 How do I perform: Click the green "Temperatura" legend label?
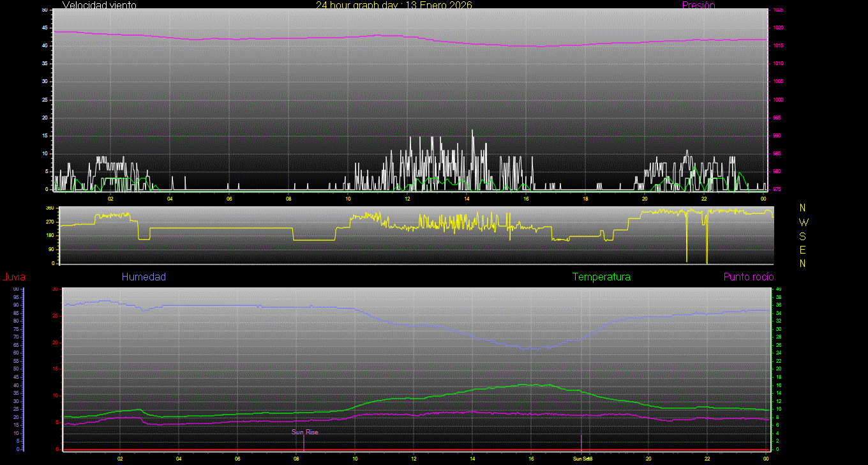pos(601,277)
